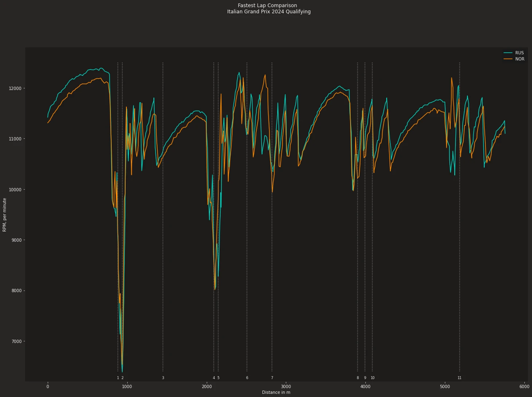Click the 7000 RPM y-axis tick label
The image size is (532, 397).
coord(16,342)
